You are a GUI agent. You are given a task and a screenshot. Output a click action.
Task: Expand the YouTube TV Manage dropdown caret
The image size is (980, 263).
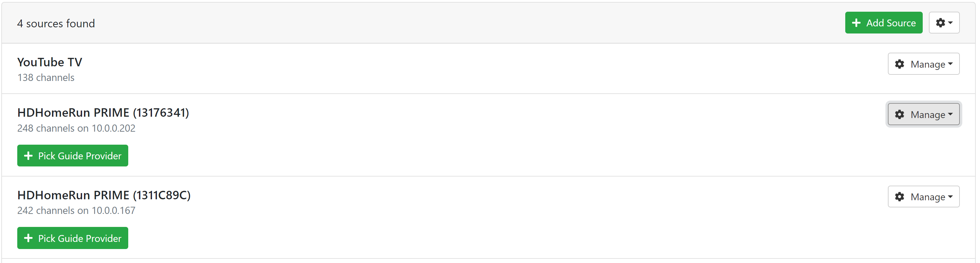pyautogui.click(x=950, y=64)
